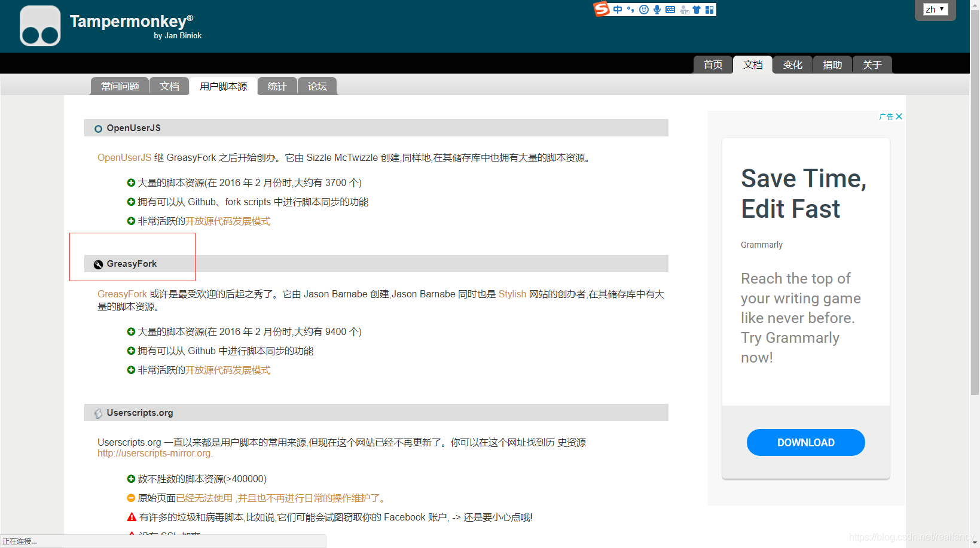Open the Sogou skin shirt icon

(697, 10)
